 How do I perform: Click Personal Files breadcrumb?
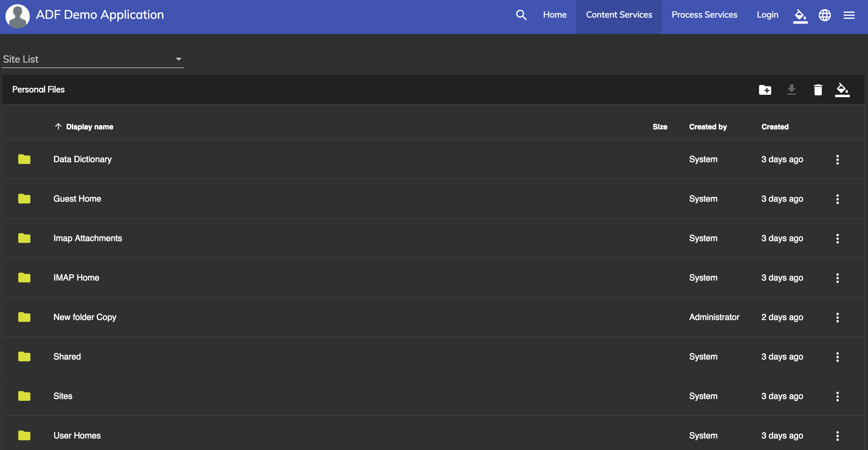click(x=38, y=90)
